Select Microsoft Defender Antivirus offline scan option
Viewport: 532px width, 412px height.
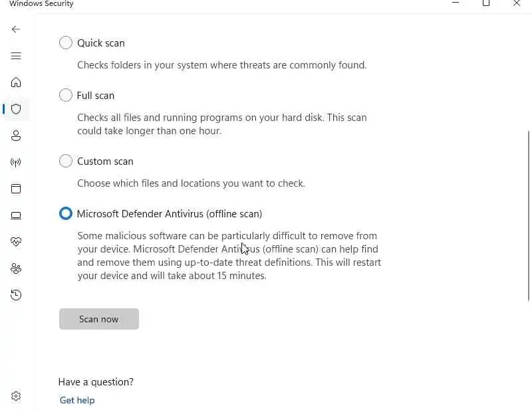(65, 213)
